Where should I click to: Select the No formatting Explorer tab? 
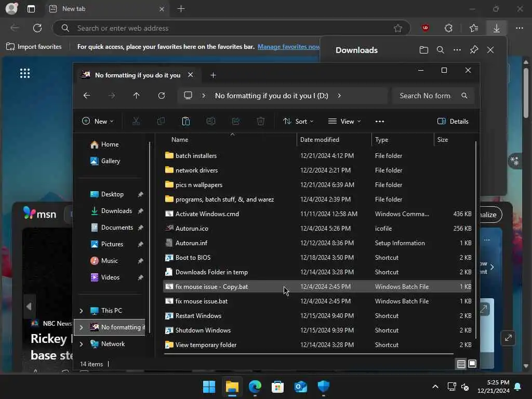click(x=137, y=75)
